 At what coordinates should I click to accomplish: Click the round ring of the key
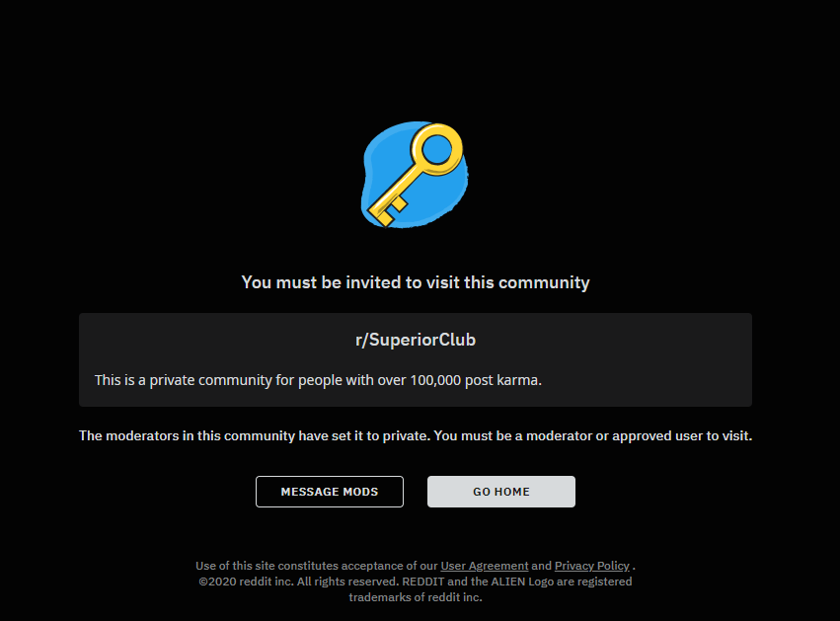click(437, 149)
